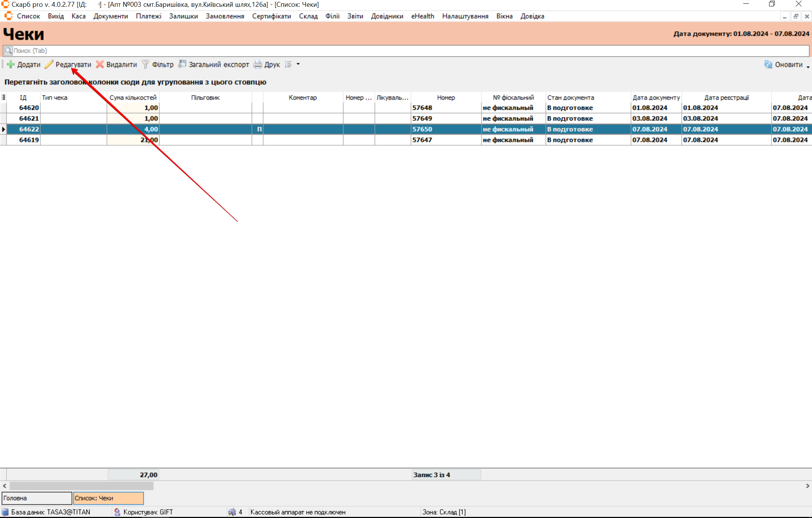Click the green plus Add (Додати) icon
This screenshot has height=518, width=812.
(x=11, y=64)
